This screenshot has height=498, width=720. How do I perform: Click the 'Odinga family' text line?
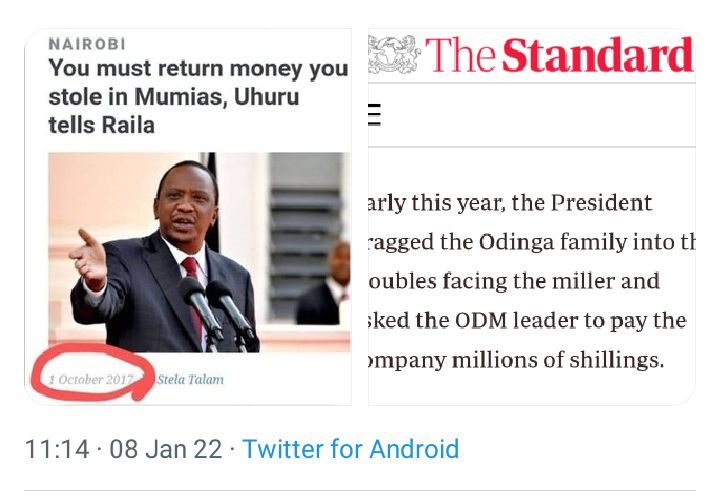coord(530,242)
